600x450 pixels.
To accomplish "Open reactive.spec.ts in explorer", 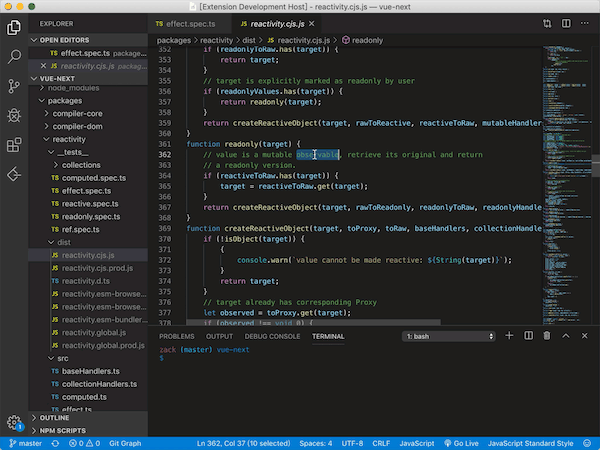I will [88, 204].
